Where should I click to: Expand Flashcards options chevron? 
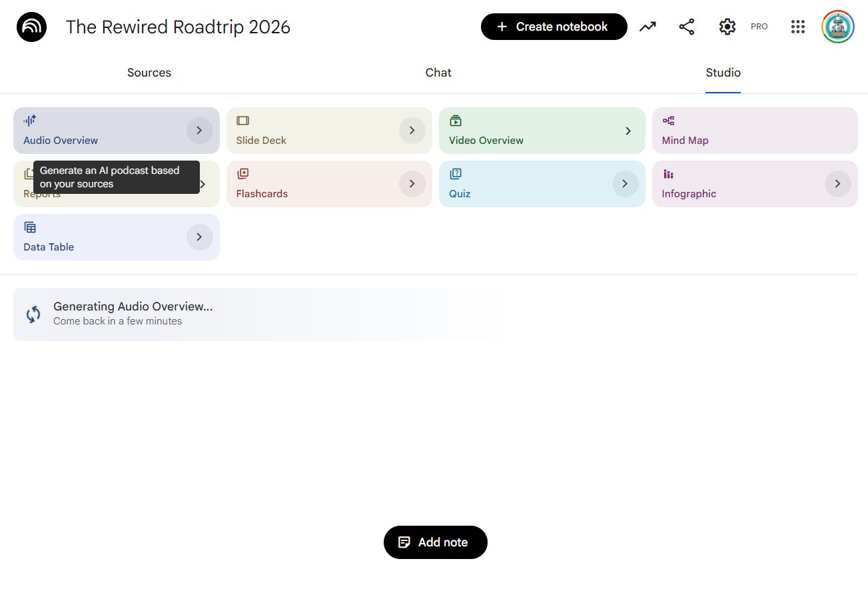pos(412,184)
